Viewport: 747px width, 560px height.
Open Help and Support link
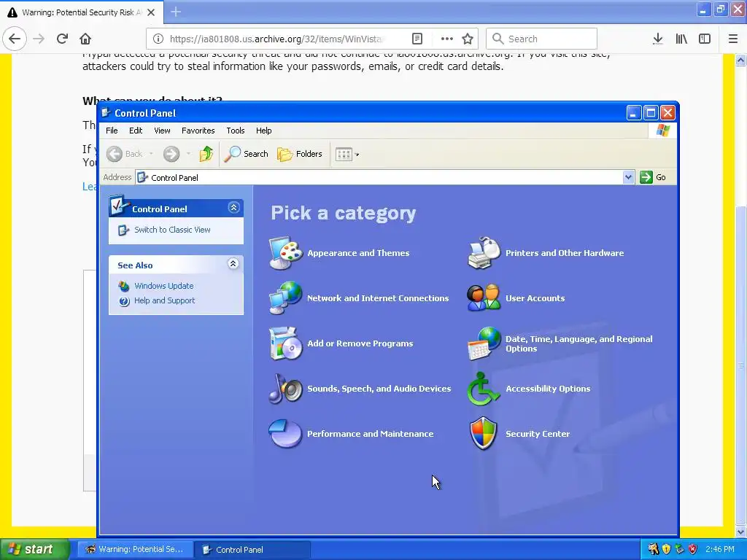164,300
